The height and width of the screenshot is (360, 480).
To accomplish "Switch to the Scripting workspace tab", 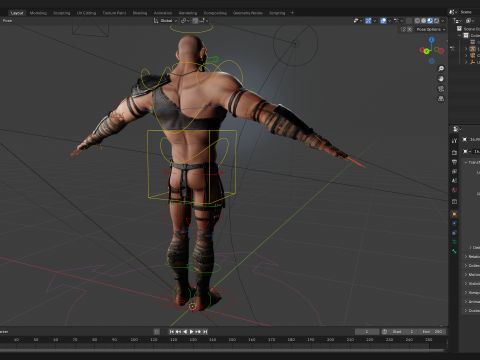I will coord(277,13).
